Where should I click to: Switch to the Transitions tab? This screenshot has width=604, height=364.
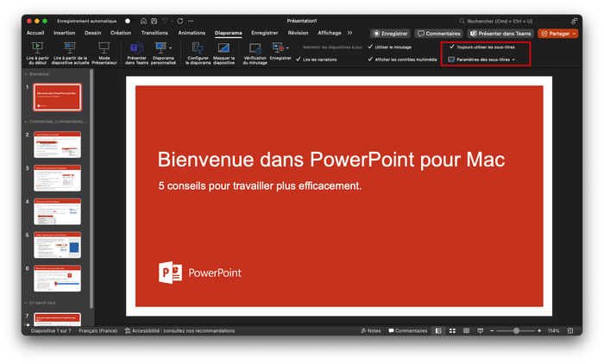(154, 33)
